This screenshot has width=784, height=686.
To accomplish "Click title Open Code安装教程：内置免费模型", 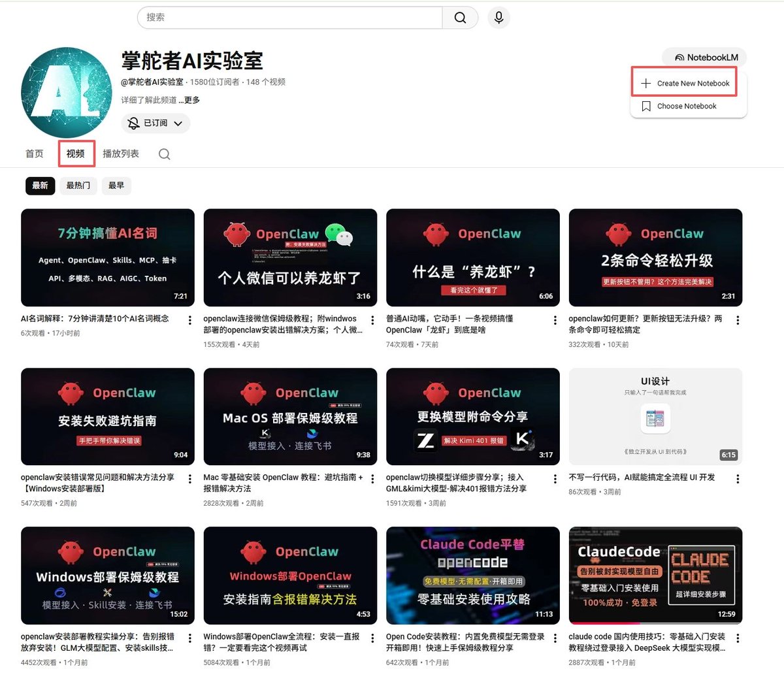I will tap(465, 642).
